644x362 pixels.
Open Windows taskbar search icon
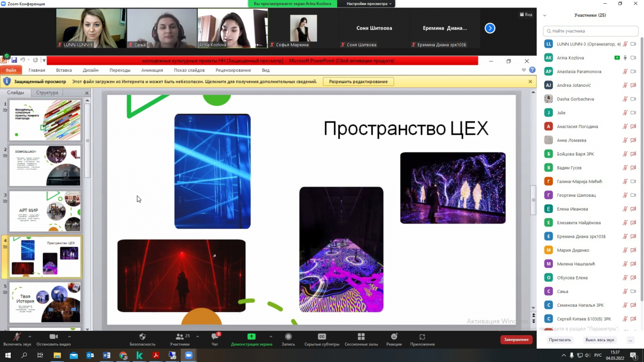pos(24,355)
